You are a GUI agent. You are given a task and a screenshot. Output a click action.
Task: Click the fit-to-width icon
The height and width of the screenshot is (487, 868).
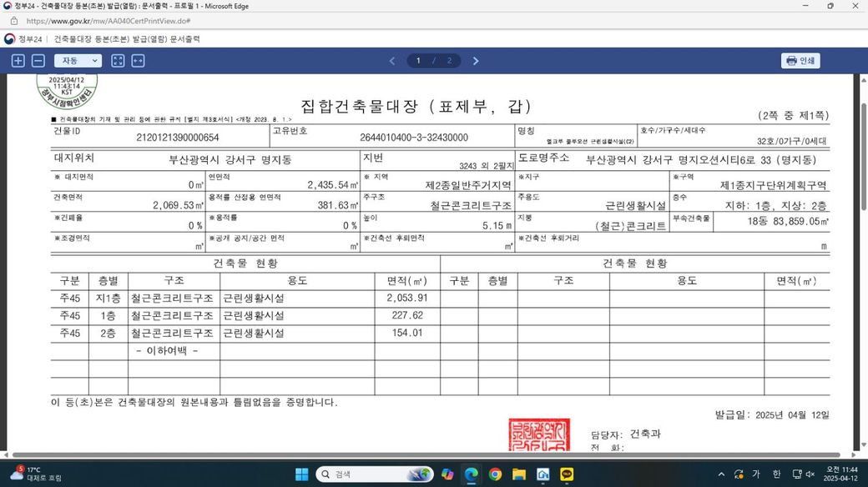[138, 61]
